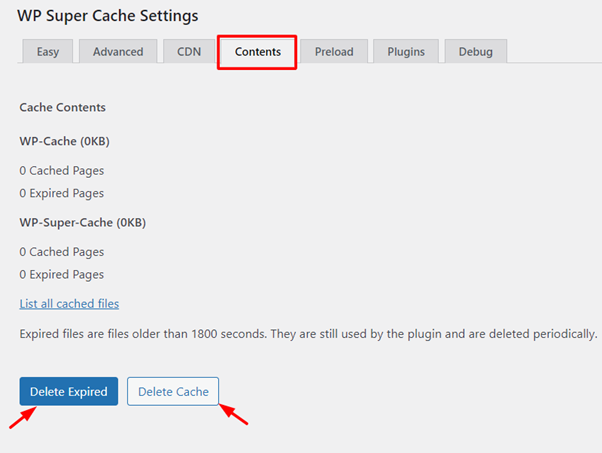Click the WP Super Cache Settings title
Image resolution: width=602 pixels, height=453 pixels.
pos(107,16)
